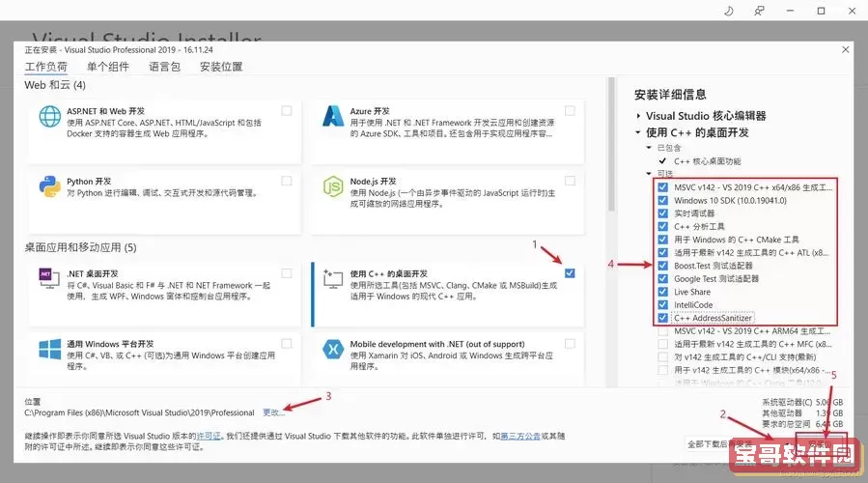The width and height of the screenshot is (868, 483).
Task: Check the ASP.NET 和 Web 开发 workload
Action: point(287,111)
